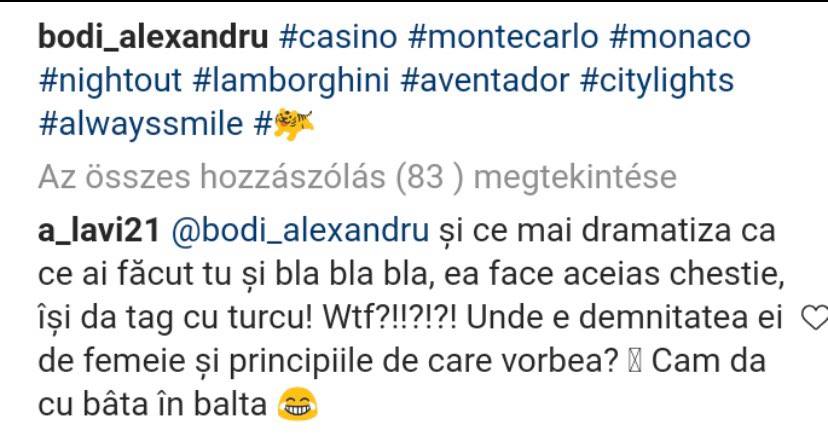
Task: Open the #alwayssmile hashtag
Action: click(x=141, y=125)
